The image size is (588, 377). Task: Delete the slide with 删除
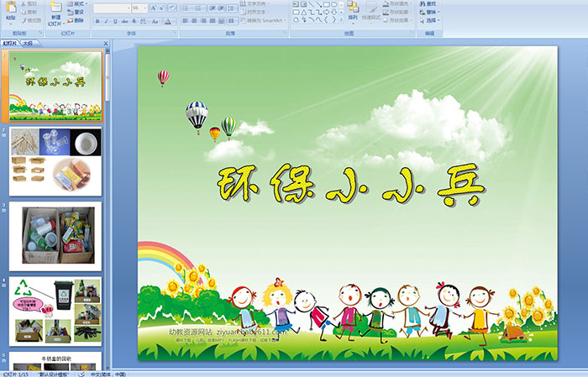click(76, 20)
